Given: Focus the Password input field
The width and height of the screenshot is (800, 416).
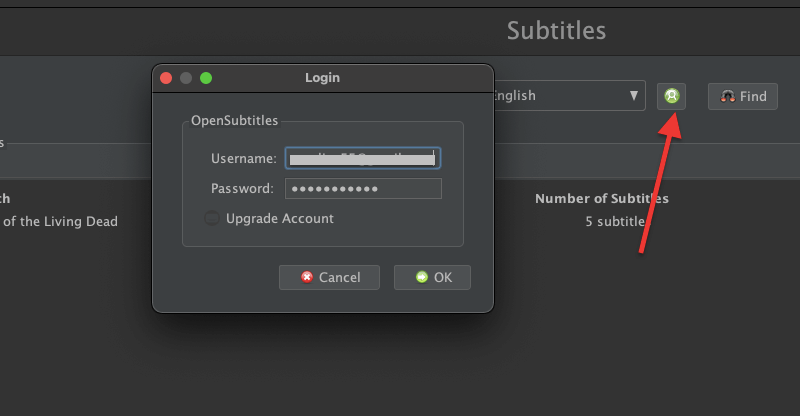Looking at the screenshot, I should [x=363, y=188].
